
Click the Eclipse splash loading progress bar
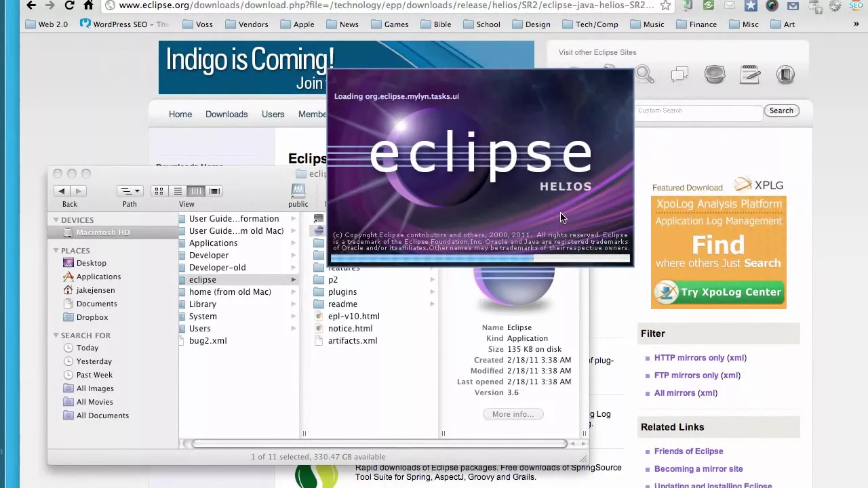coord(480,258)
